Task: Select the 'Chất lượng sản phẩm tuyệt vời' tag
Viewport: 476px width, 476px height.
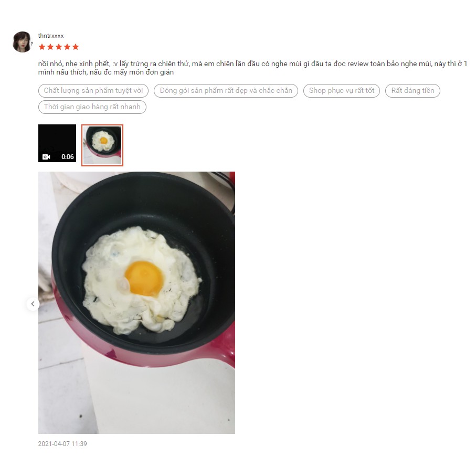Action: (x=93, y=90)
